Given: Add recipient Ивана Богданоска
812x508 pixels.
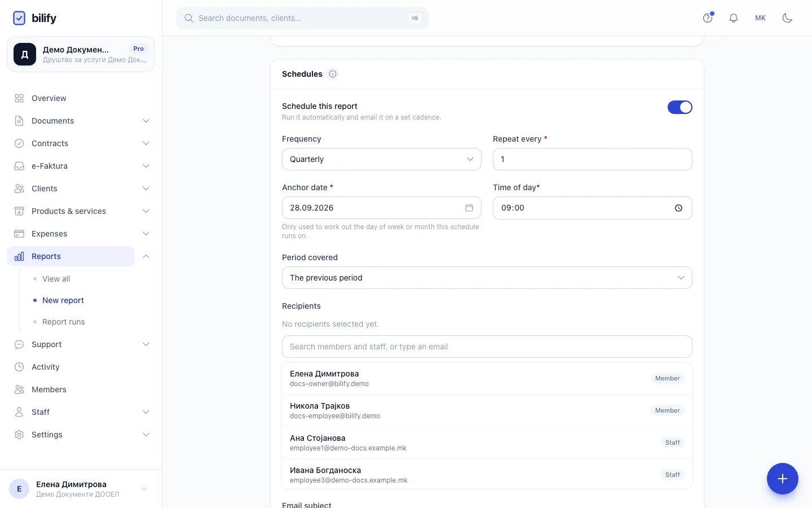Looking at the screenshot, I should [487, 475].
